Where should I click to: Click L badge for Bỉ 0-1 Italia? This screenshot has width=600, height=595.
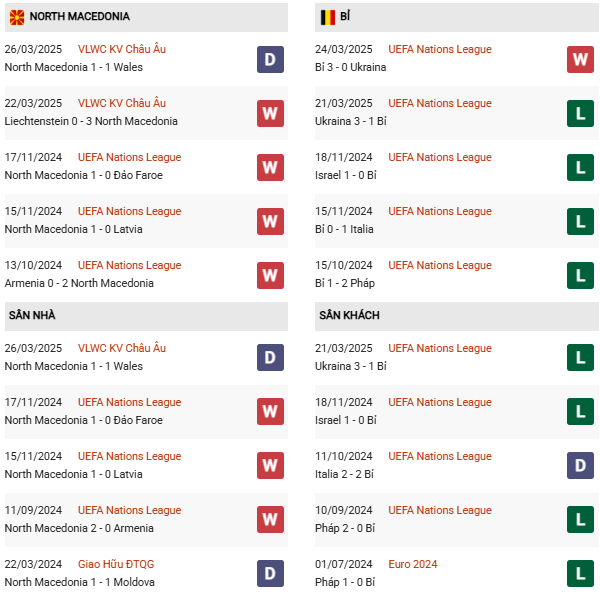580,221
